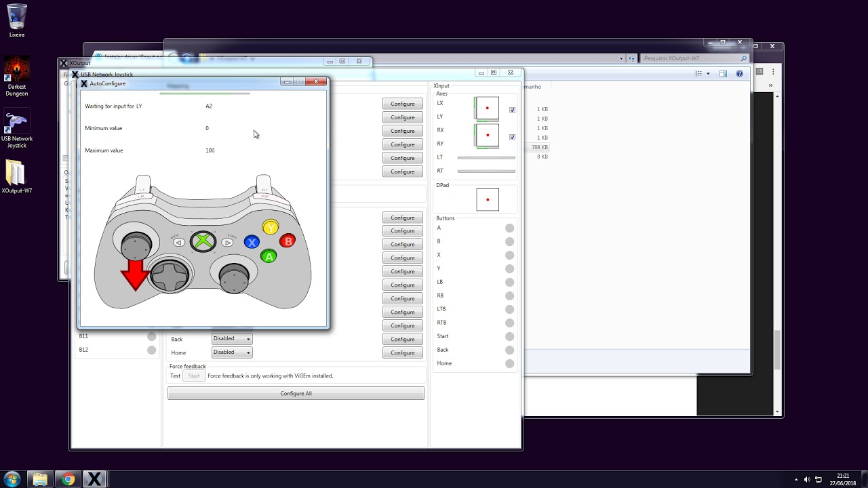Click the B11 input indicator circle

(152, 336)
